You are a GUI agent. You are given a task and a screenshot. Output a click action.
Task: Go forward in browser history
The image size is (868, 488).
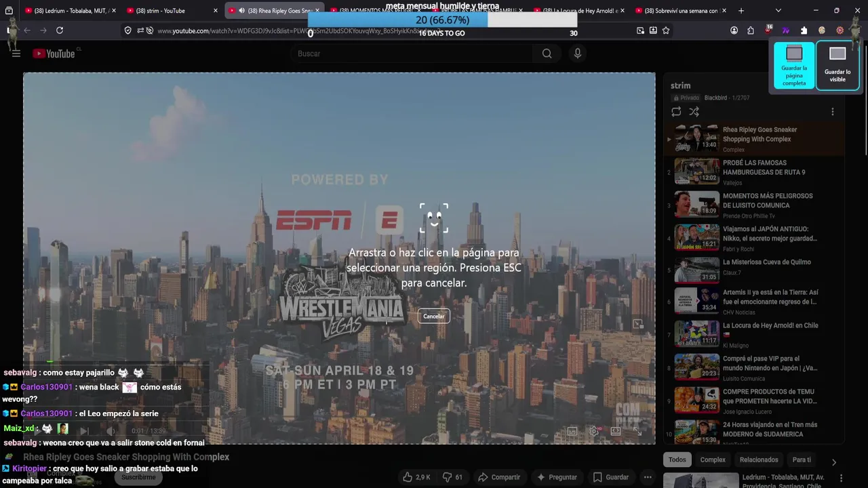coord(43,30)
